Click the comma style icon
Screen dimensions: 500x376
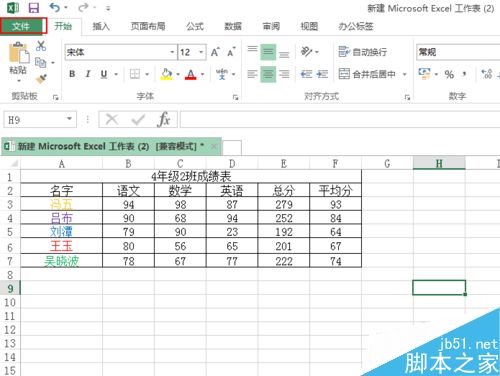464,74
